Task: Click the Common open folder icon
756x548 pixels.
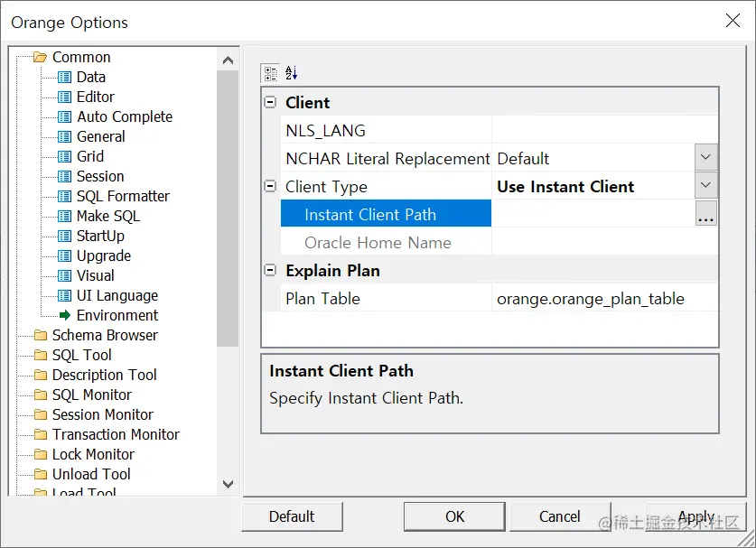Action: tap(40, 58)
